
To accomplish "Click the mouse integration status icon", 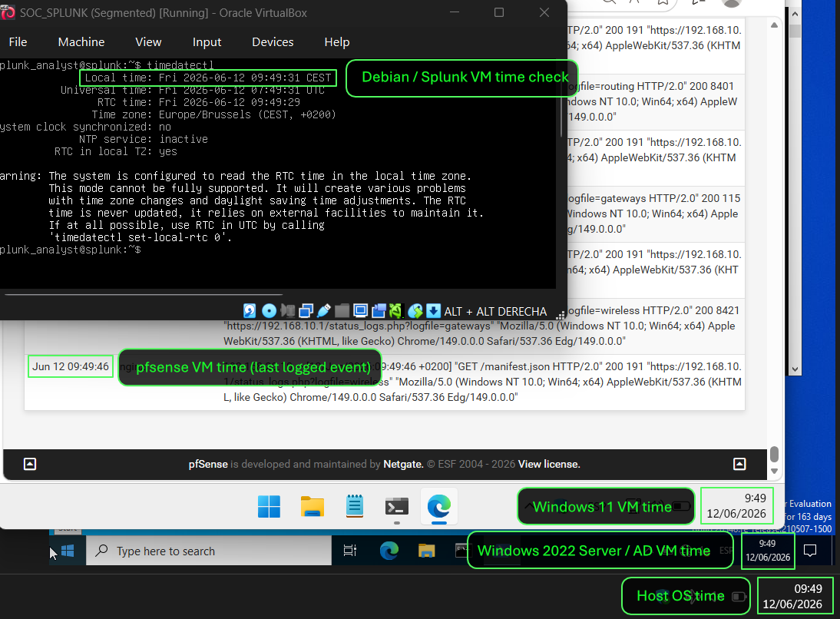I will tap(415, 311).
